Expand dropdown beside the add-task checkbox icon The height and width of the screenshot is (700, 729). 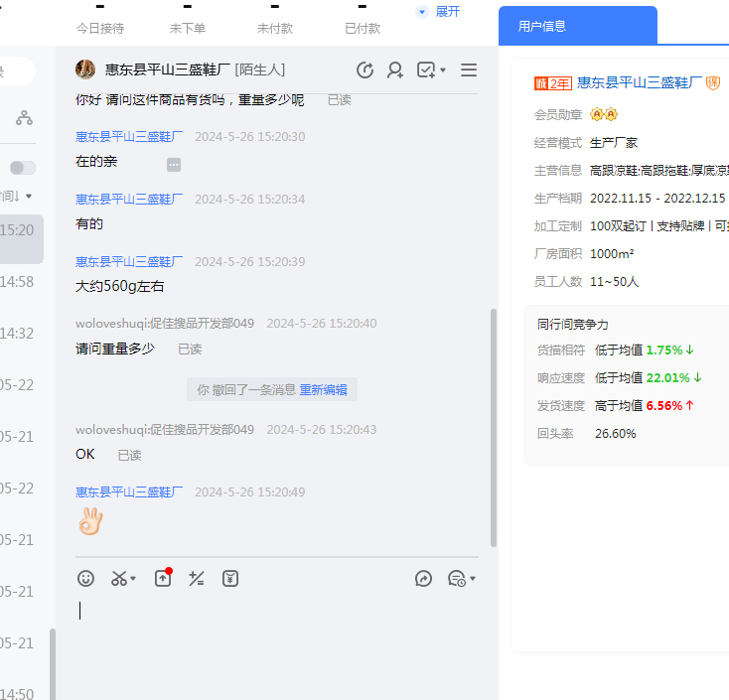pos(443,70)
